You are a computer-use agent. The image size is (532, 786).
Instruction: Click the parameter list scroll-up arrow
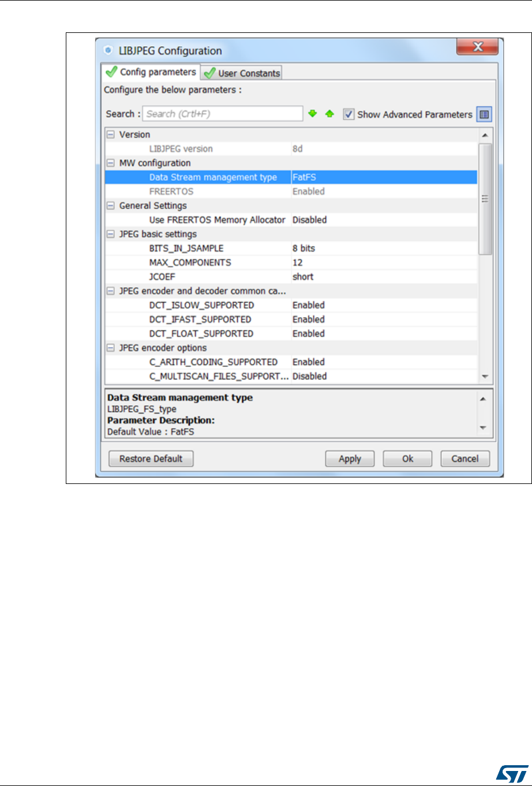pyautogui.click(x=485, y=135)
